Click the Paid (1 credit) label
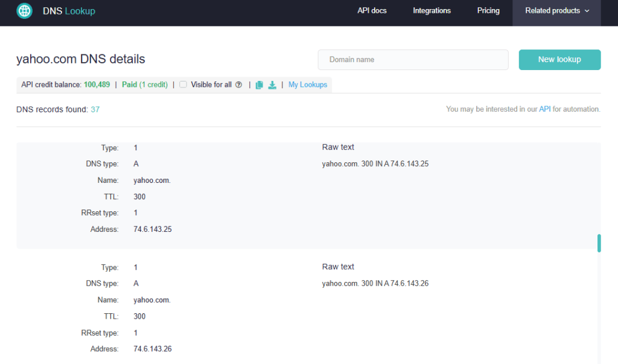618x364 pixels. coord(145,85)
